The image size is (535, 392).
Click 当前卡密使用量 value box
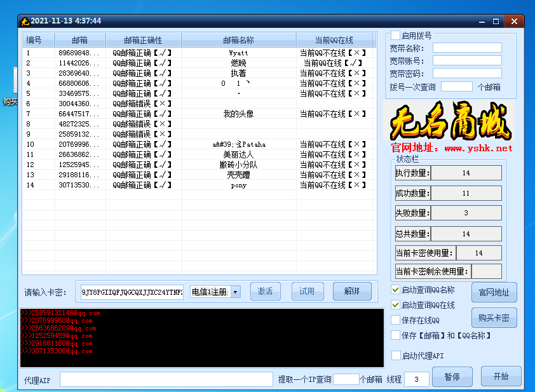coord(479,253)
